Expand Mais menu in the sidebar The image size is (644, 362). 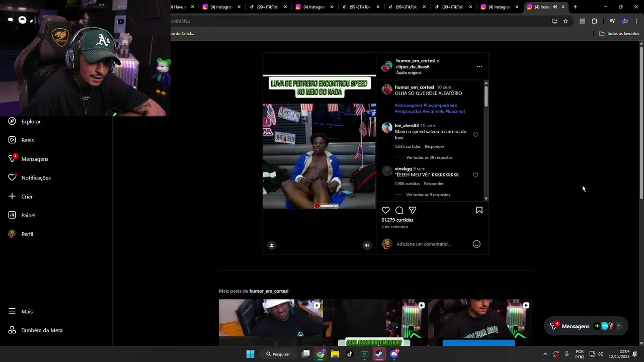(21, 312)
